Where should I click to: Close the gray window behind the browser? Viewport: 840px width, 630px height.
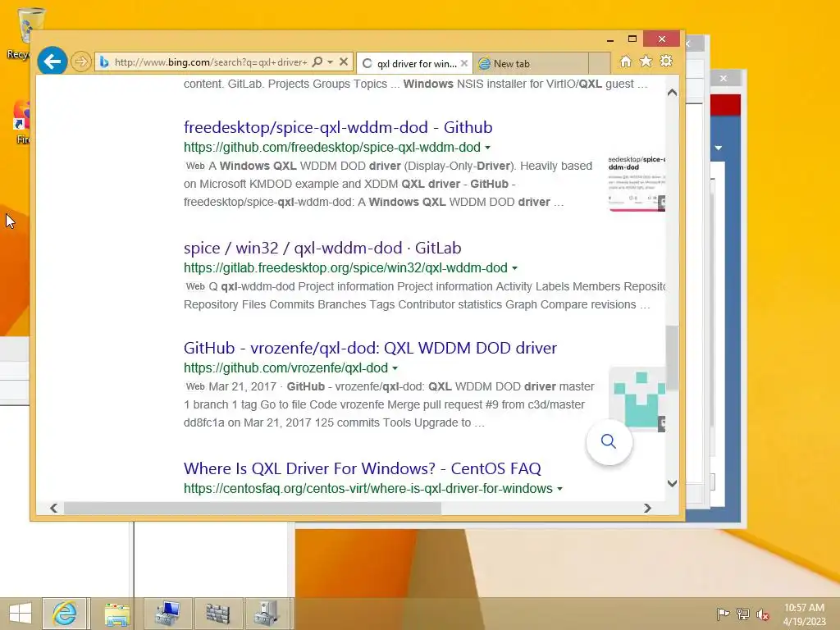(724, 78)
